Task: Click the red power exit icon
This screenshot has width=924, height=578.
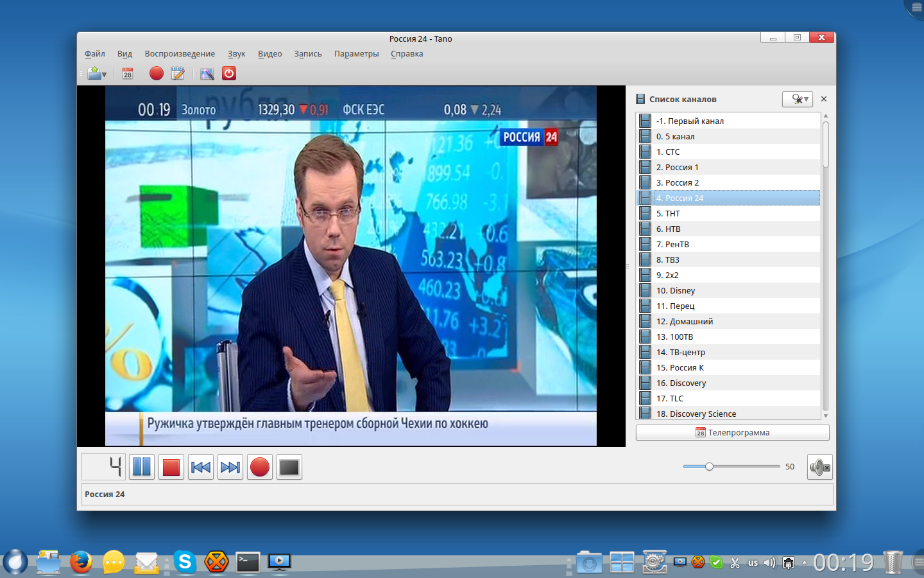Action: click(x=229, y=73)
